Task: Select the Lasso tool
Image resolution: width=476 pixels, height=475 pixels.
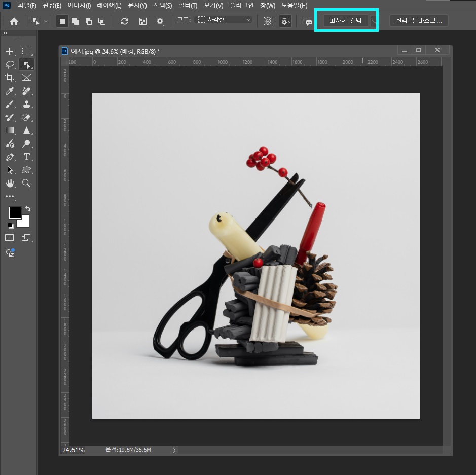Action: click(10, 64)
